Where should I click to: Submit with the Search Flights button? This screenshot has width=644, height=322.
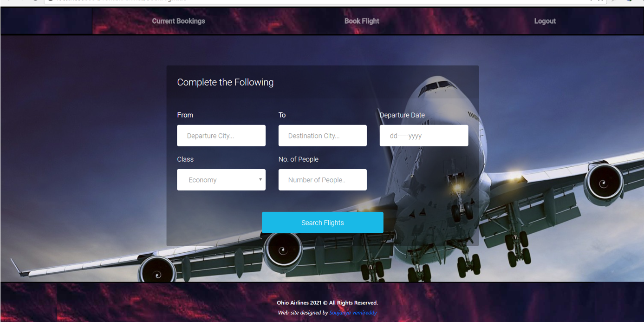point(323,223)
